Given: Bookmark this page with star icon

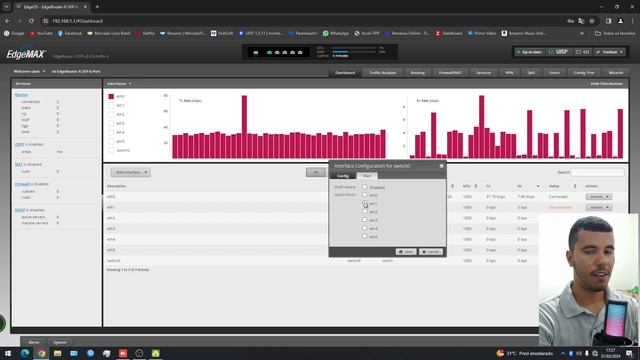Looking at the screenshot, I should click(x=592, y=21).
